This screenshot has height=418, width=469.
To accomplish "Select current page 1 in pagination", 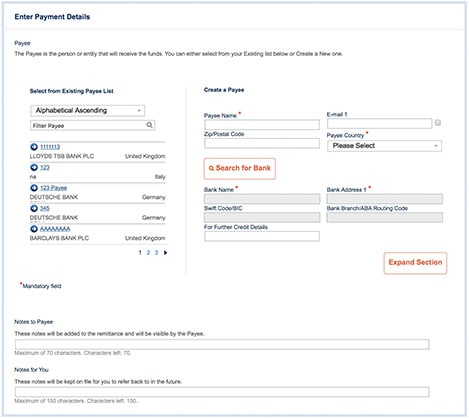I will 140,253.
